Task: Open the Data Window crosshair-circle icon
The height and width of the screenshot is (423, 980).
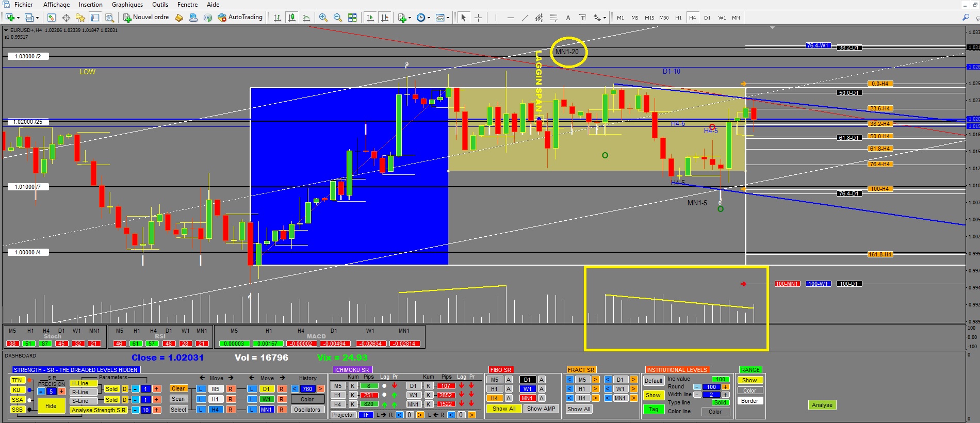Action: pyautogui.click(x=66, y=18)
